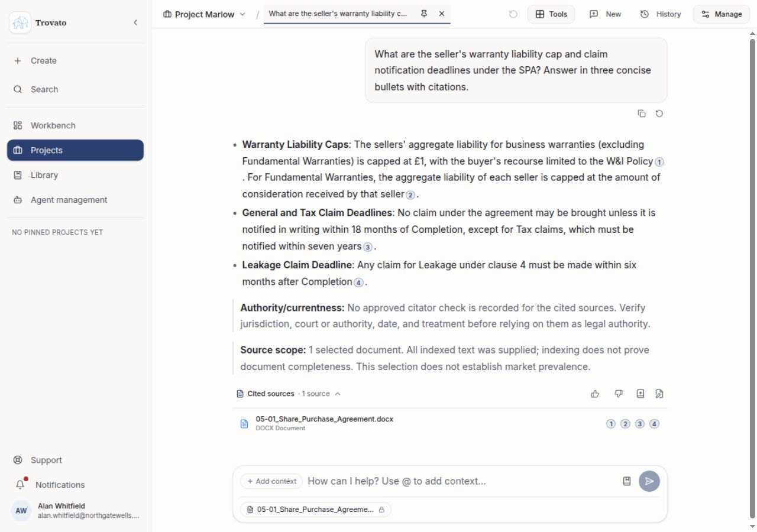
Task: Click the DOCX file icon
Action: (244, 424)
